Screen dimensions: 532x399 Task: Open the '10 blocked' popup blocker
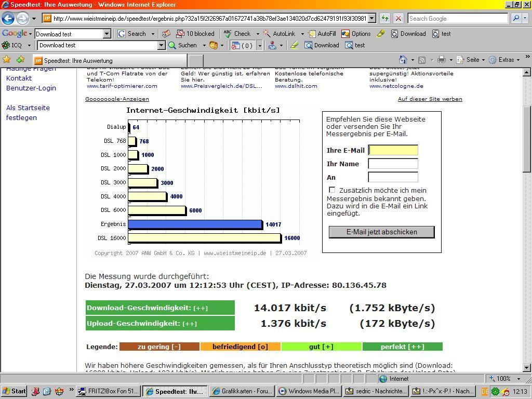tap(195, 34)
